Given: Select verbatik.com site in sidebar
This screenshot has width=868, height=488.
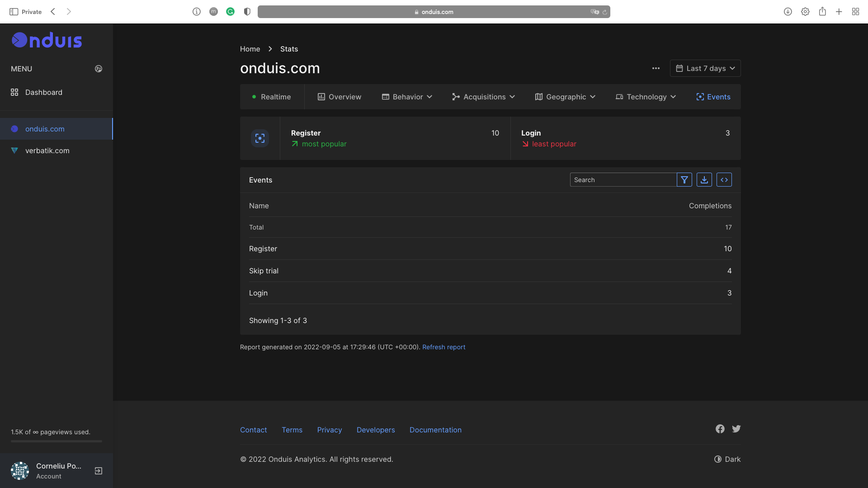Looking at the screenshot, I should 57,150.
